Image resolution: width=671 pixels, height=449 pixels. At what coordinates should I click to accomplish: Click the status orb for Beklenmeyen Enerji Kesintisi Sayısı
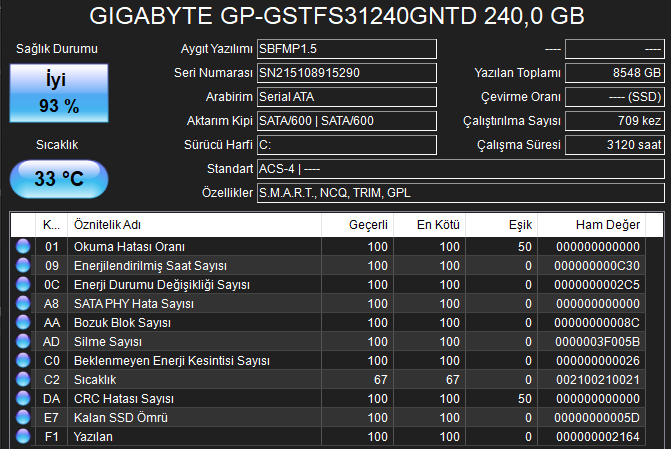(x=23, y=360)
